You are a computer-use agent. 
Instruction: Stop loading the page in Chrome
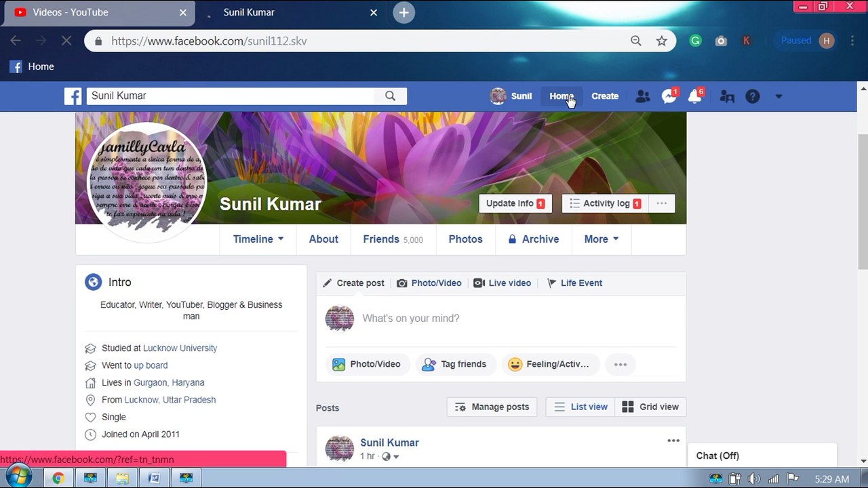pos(66,41)
